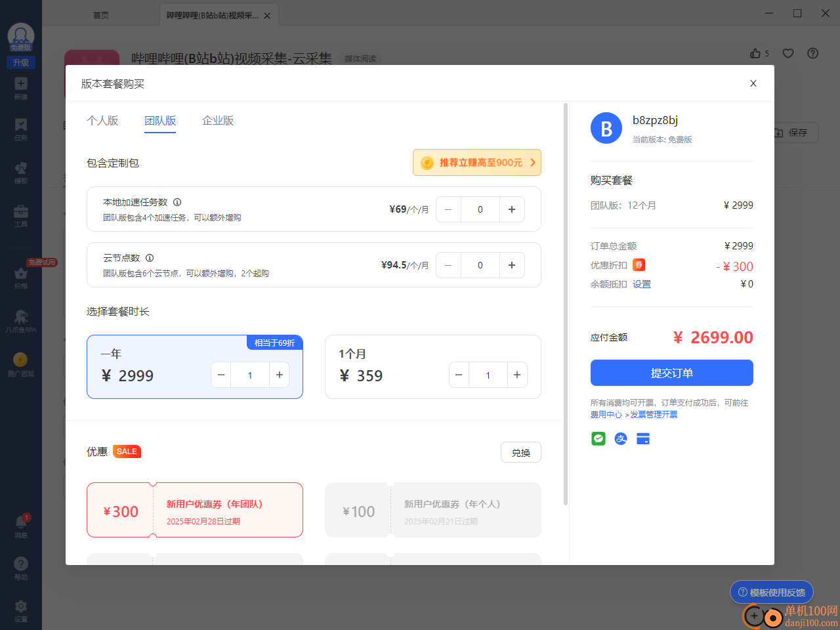Open the 发票管理开票 link
The image size is (840, 630).
pos(654,415)
